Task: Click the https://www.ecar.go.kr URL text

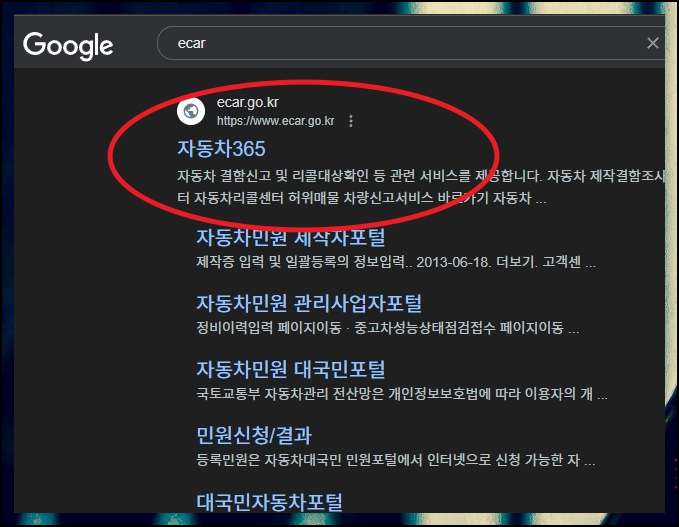Action: pos(275,121)
